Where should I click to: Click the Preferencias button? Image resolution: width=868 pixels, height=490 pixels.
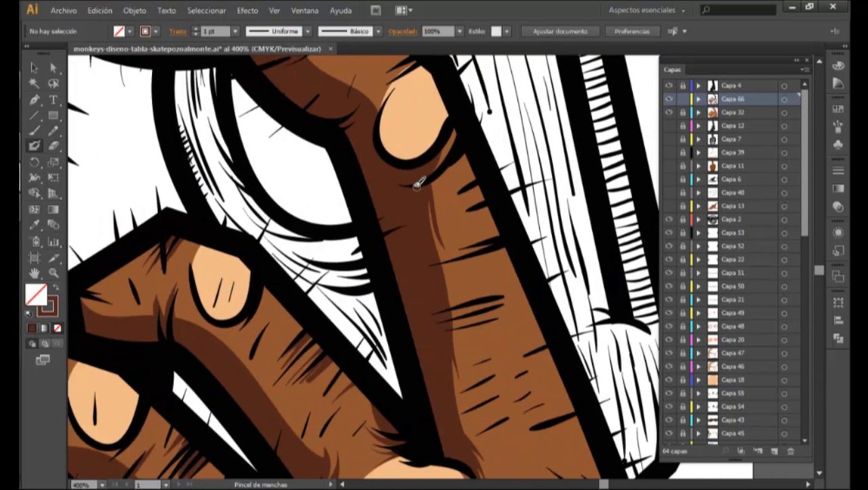pos(631,31)
